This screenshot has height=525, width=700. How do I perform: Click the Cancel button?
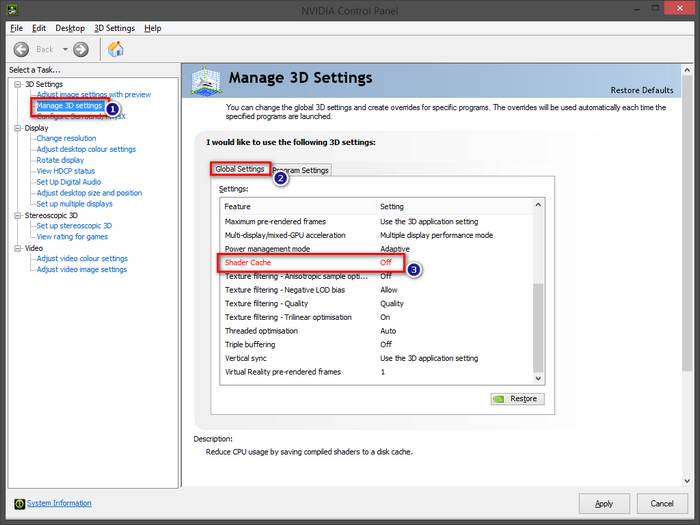(x=662, y=504)
